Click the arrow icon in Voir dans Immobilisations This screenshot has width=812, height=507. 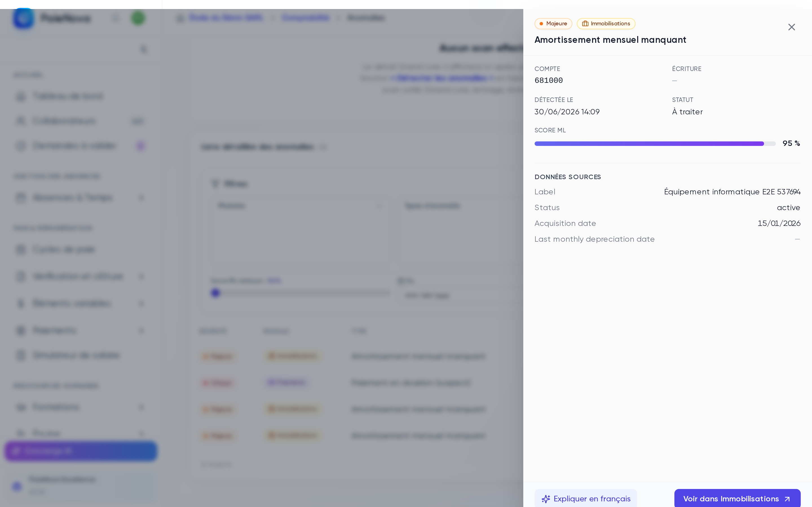click(x=787, y=499)
